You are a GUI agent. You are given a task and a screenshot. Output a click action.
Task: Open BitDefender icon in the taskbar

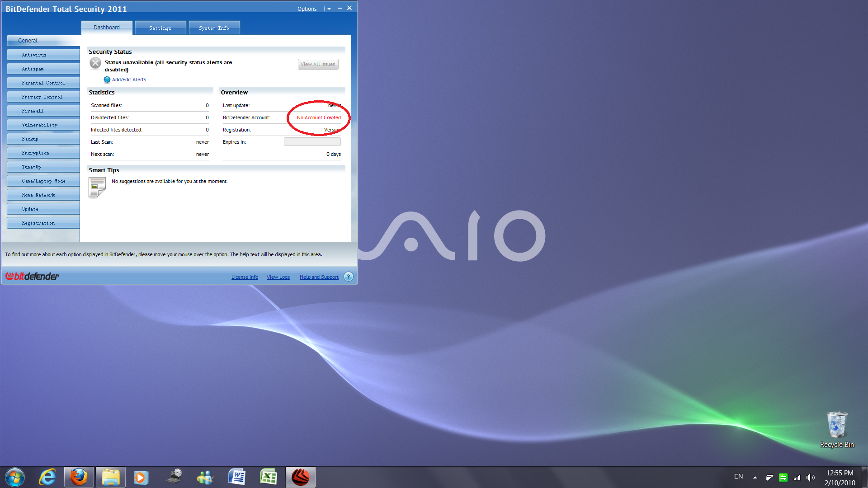tap(300, 477)
